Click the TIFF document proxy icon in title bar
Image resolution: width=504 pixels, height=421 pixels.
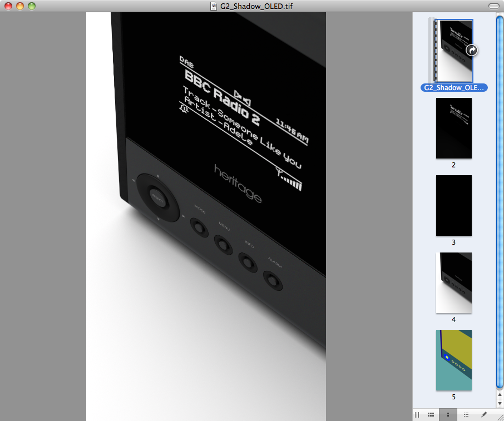tap(214, 6)
